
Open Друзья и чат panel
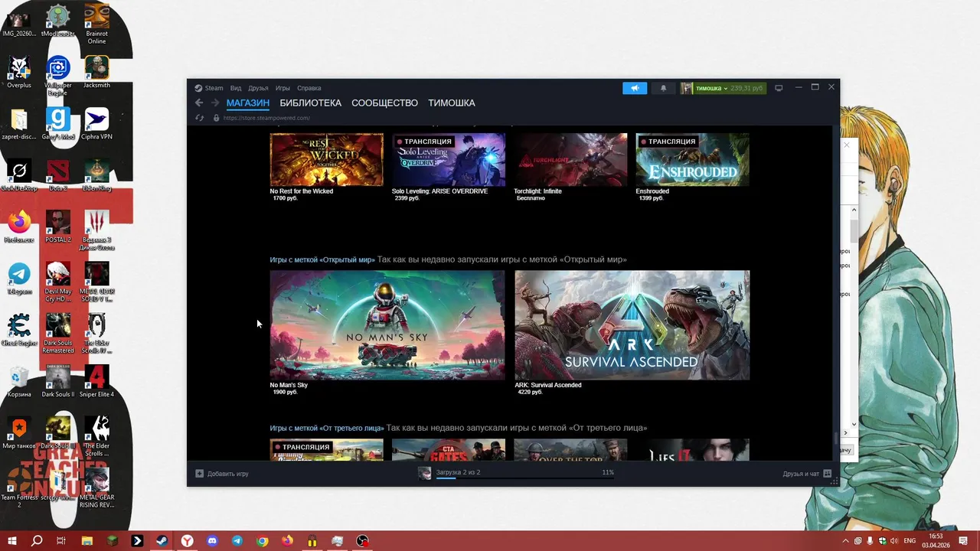click(807, 474)
